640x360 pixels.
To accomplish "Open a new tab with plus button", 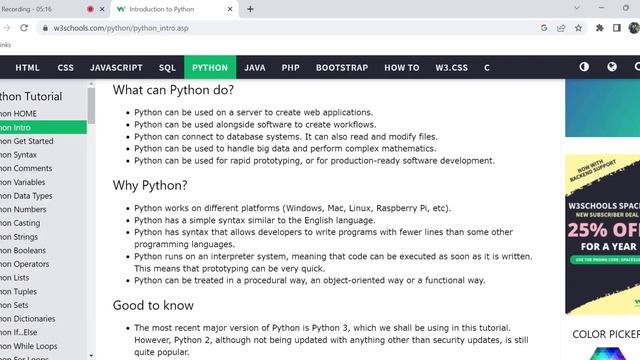I will (250, 9).
